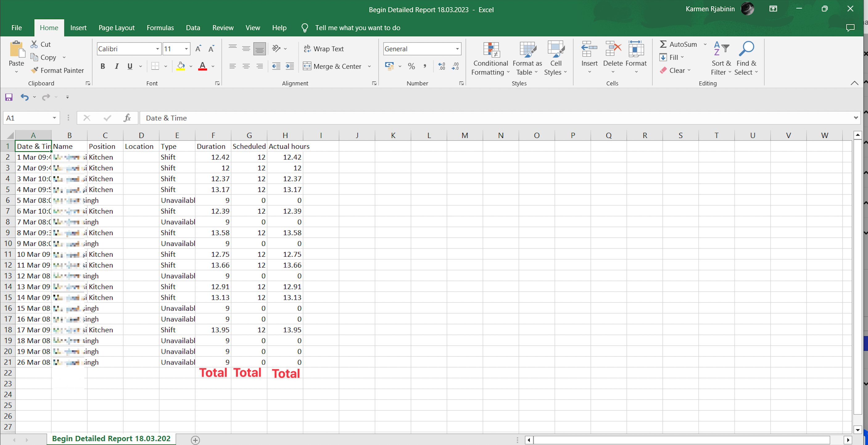Activate the Format Painter brush
This screenshot has height=445, width=868.
[x=34, y=70]
